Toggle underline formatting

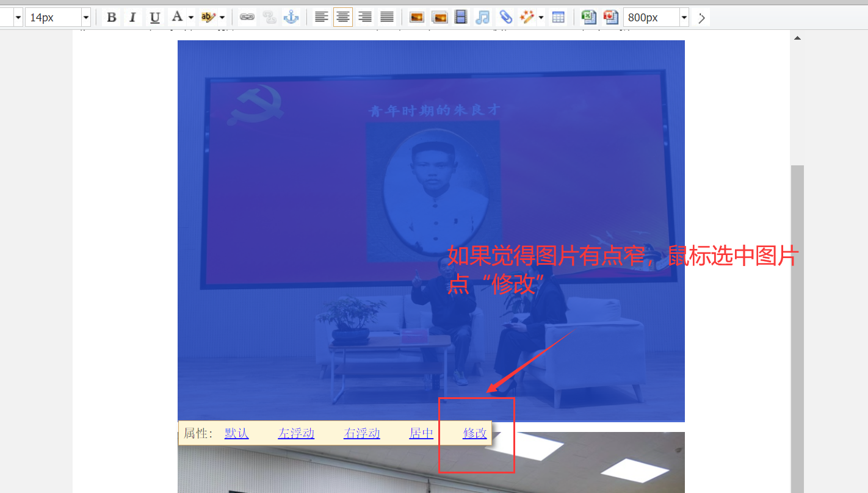(154, 18)
